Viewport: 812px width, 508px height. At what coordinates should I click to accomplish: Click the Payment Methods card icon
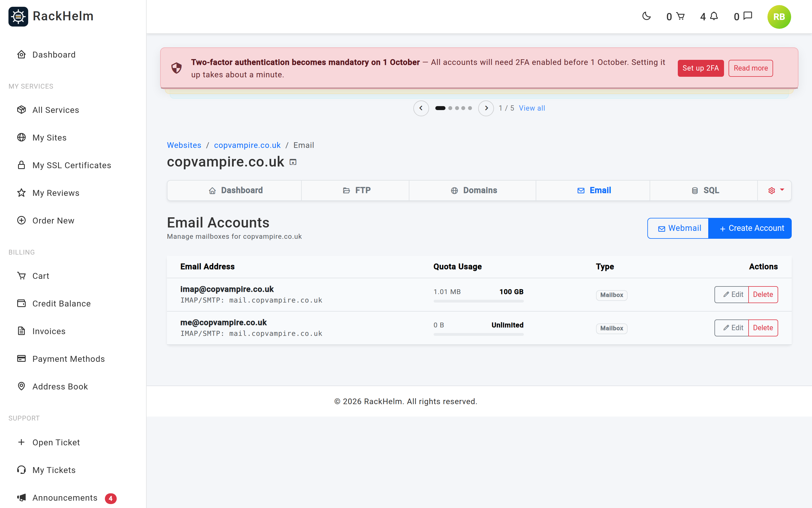[x=21, y=358]
